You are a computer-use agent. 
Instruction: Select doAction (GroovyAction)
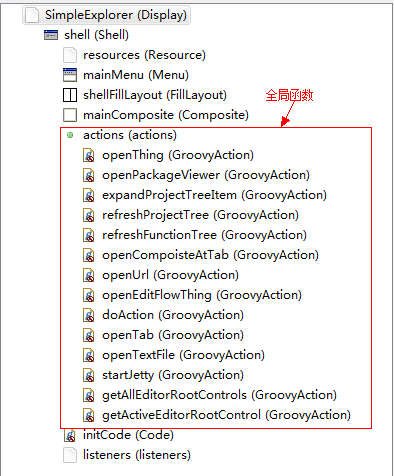(173, 315)
